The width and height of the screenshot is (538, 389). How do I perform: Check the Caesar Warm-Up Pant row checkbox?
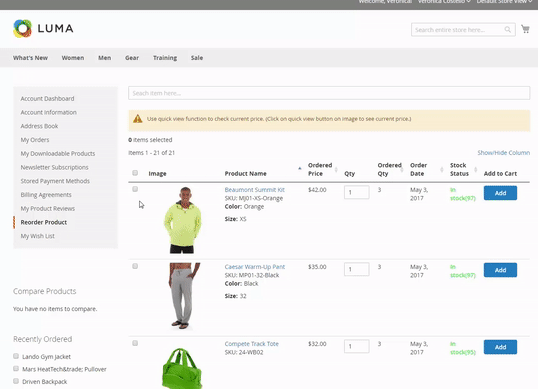pos(135,266)
